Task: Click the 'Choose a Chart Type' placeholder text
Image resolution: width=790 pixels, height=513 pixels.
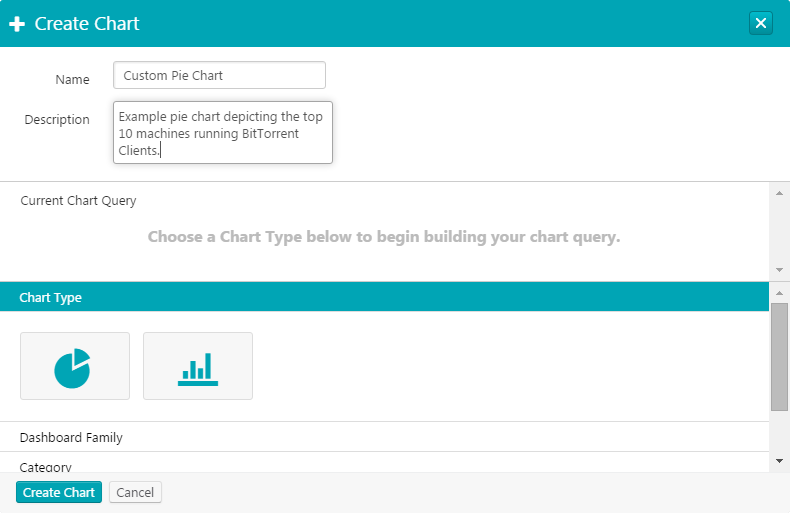Action: [384, 238]
